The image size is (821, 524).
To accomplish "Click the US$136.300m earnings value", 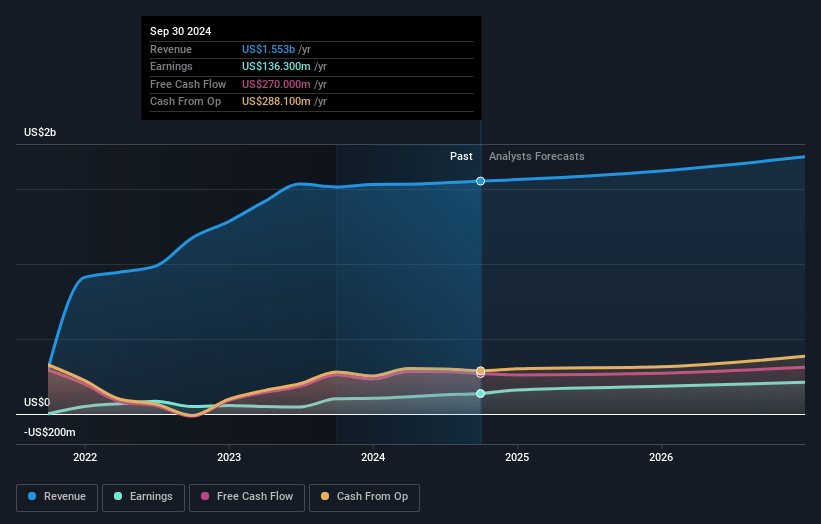I will [276, 66].
